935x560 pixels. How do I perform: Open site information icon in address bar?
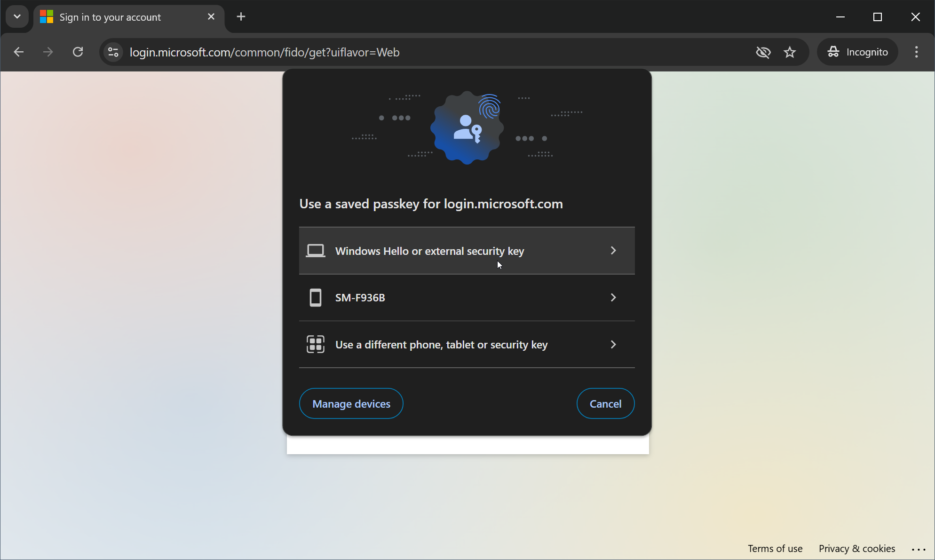113,52
